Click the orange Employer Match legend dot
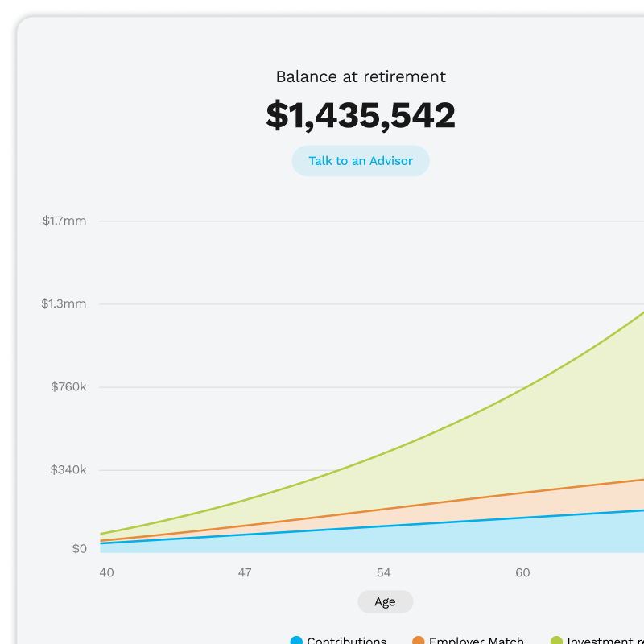The height and width of the screenshot is (644, 644). tap(419, 641)
